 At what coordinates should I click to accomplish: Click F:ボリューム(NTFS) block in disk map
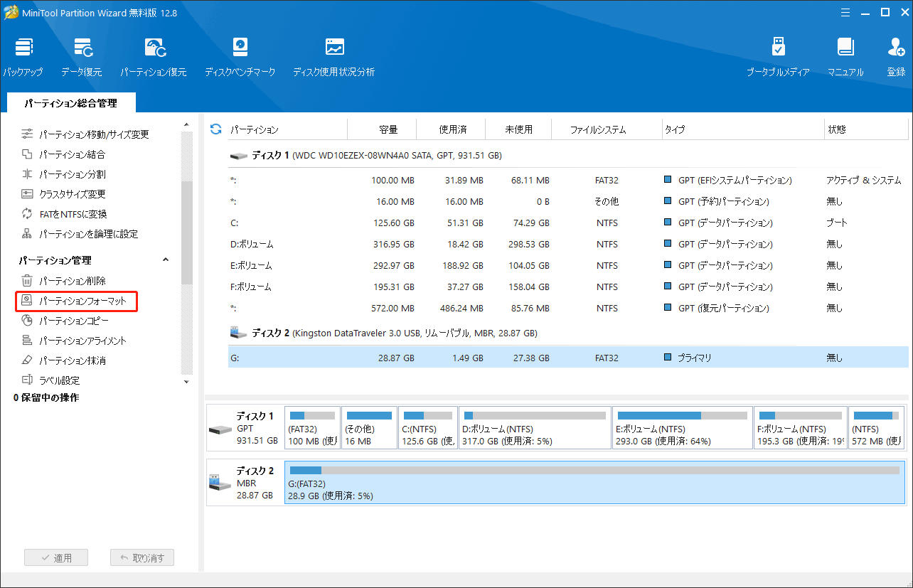[801, 428]
